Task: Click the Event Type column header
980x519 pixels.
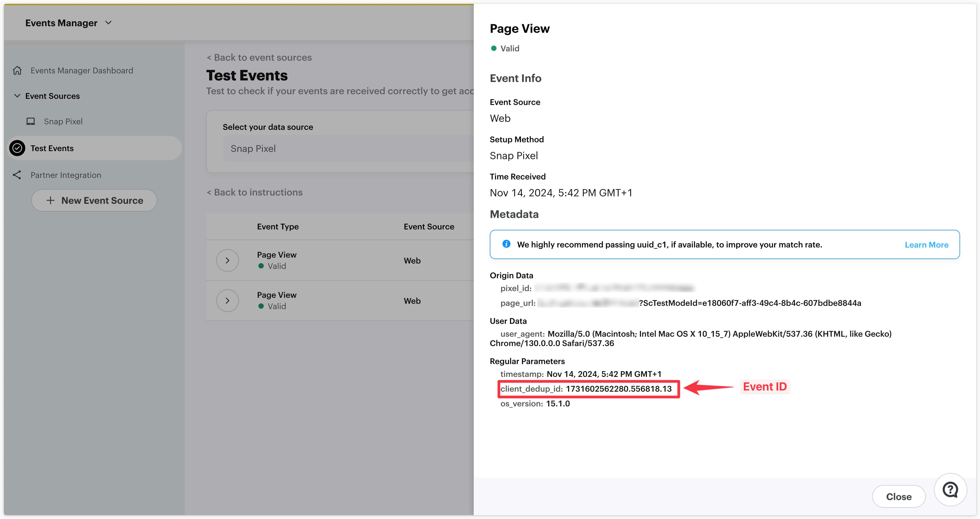Action: point(278,227)
